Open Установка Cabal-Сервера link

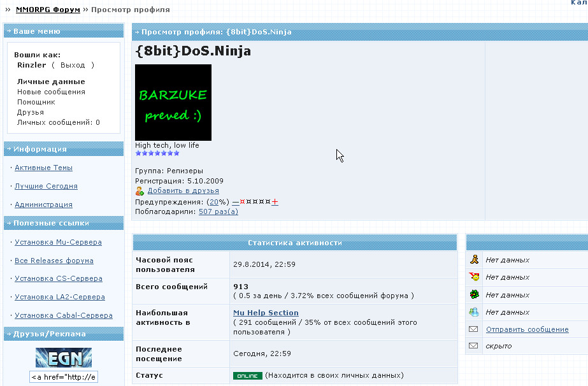pos(63,315)
